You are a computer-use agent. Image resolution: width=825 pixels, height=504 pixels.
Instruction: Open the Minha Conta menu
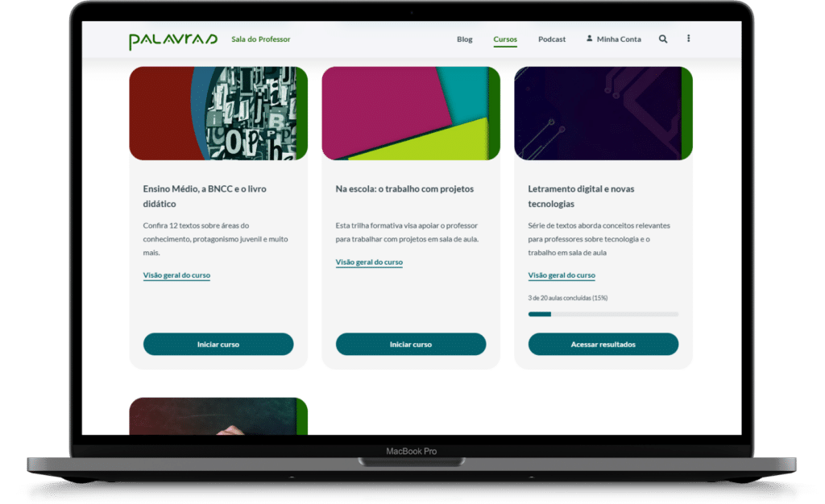617,39
